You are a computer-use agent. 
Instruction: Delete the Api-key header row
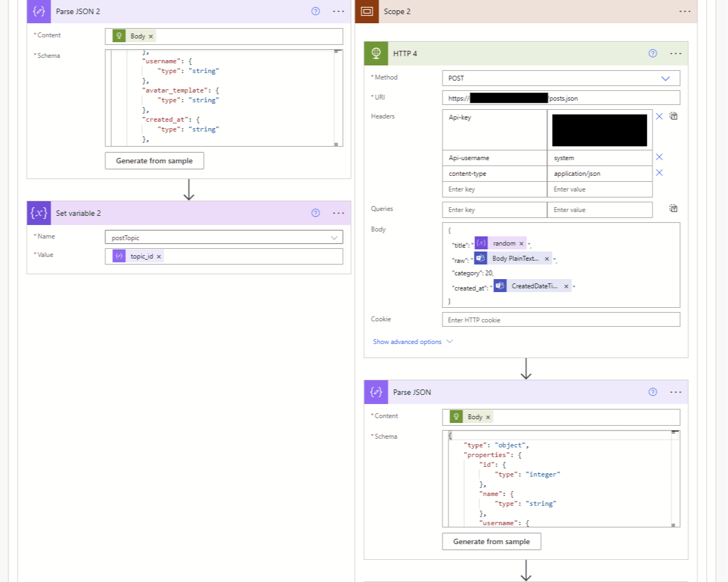pos(659,116)
